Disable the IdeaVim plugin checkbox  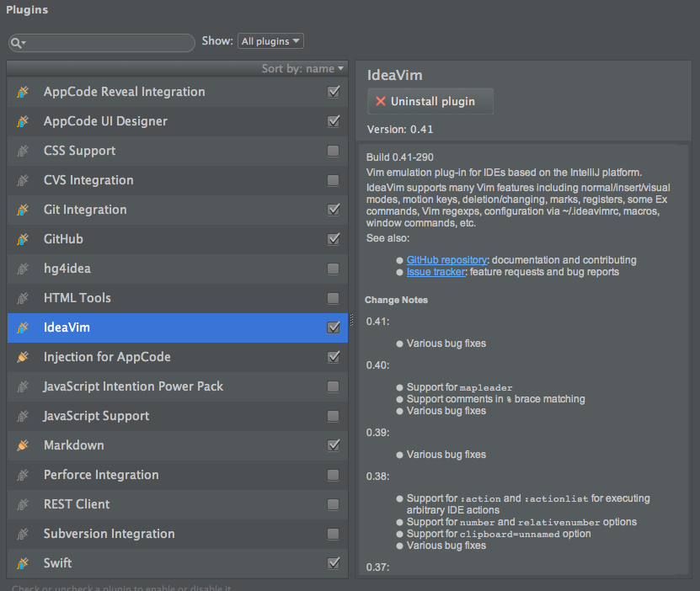coord(334,327)
